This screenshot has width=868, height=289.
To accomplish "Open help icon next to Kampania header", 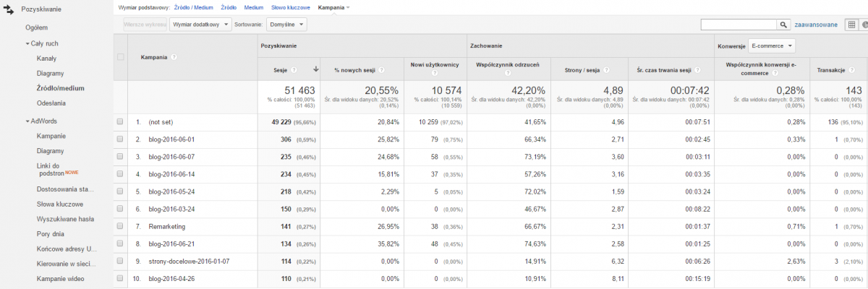I will pyautogui.click(x=174, y=57).
